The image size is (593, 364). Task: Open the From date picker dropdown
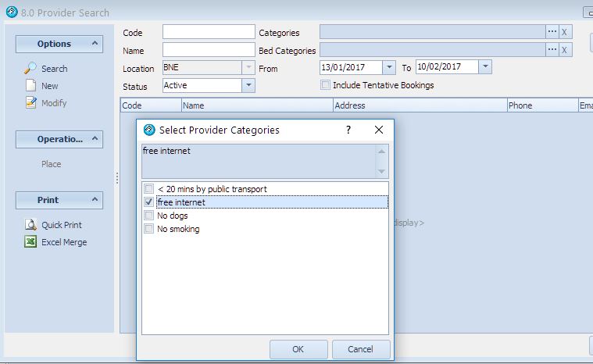click(390, 68)
